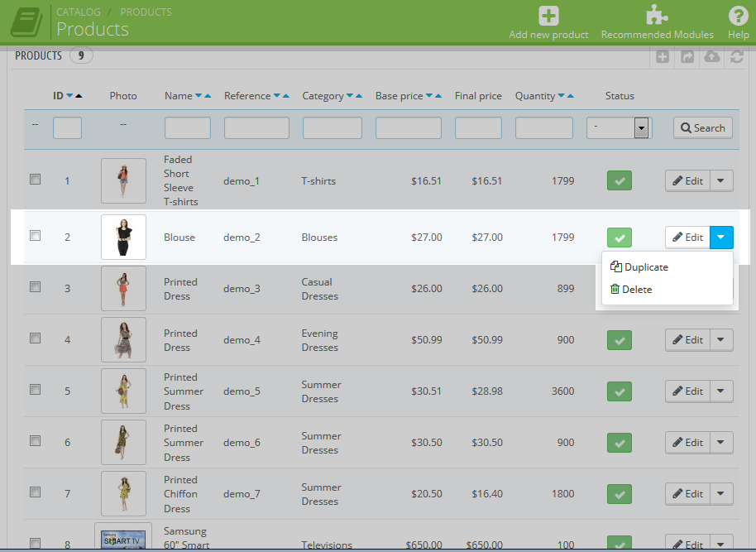756x552 pixels.
Task: Click the Help question mark icon
Action: [738, 16]
